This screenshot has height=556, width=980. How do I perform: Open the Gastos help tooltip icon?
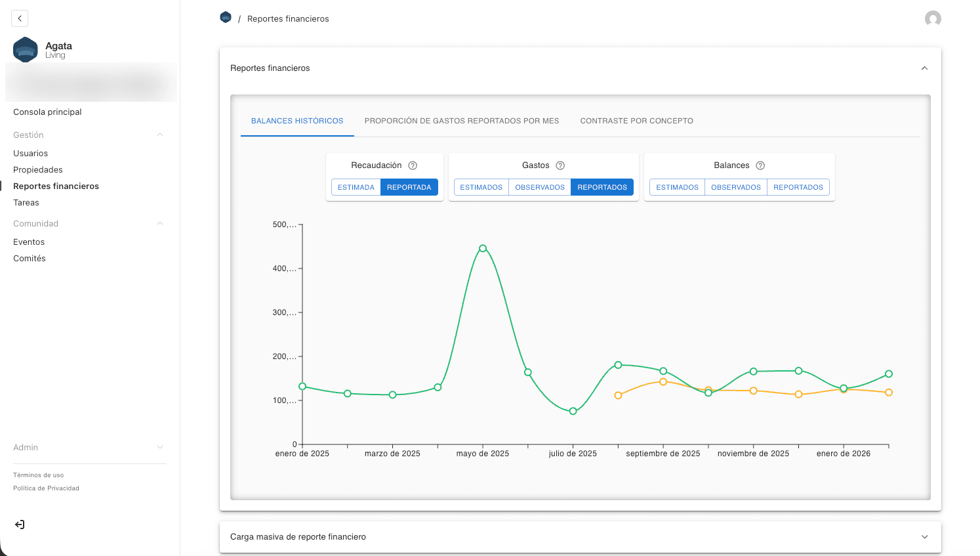point(559,165)
